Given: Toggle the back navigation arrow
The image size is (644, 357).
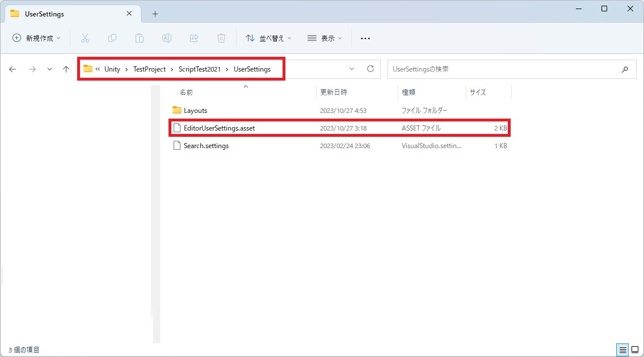Looking at the screenshot, I should (12, 69).
